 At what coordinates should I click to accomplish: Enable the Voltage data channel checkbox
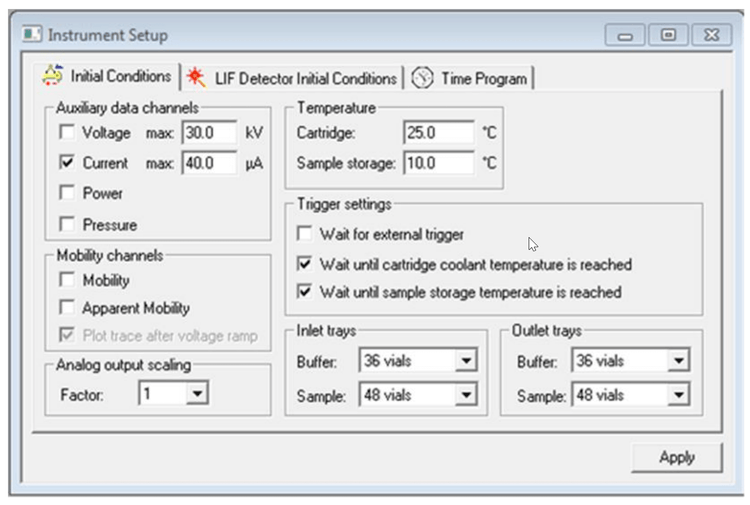point(67,132)
